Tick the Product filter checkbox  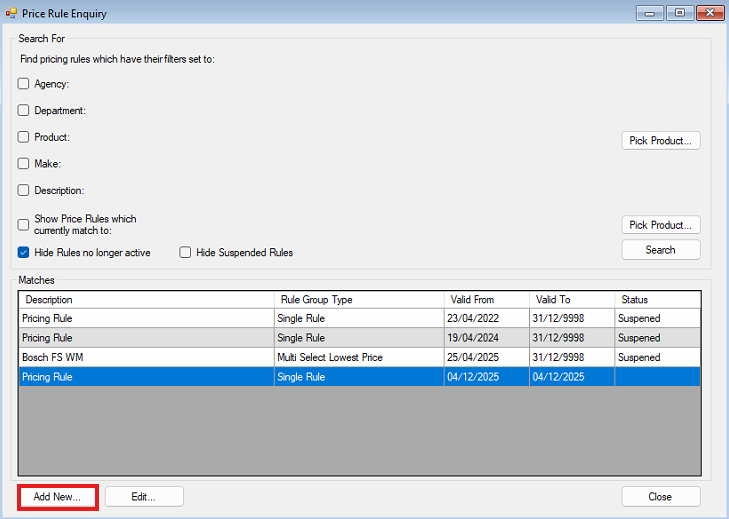(x=23, y=137)
